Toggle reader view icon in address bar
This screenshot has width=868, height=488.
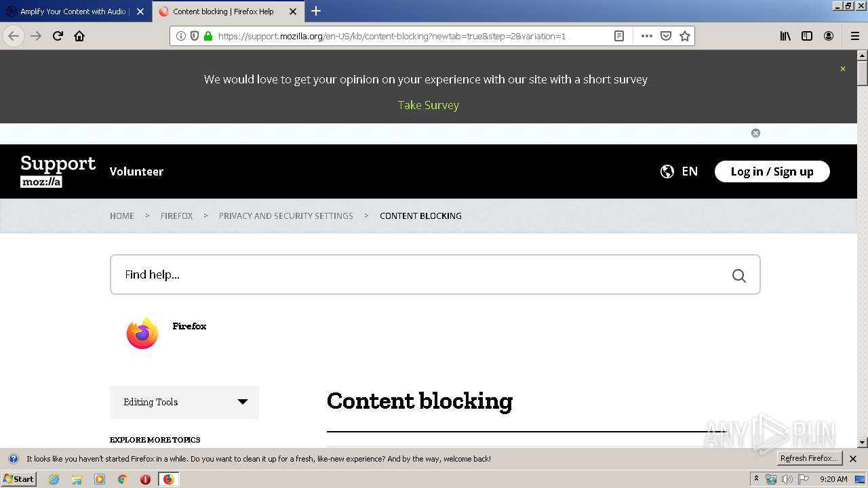pyautogui.click(x=619, y=36)
